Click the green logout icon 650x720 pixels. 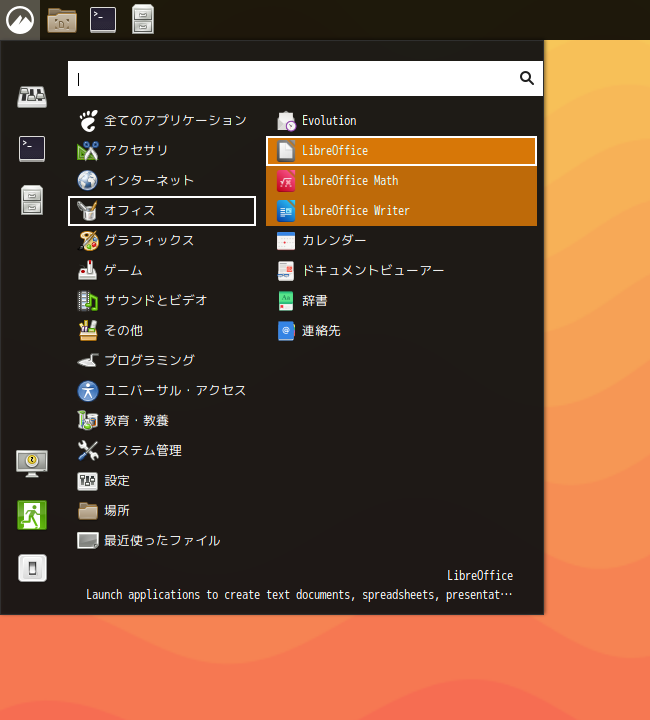[x=32, y=515]
